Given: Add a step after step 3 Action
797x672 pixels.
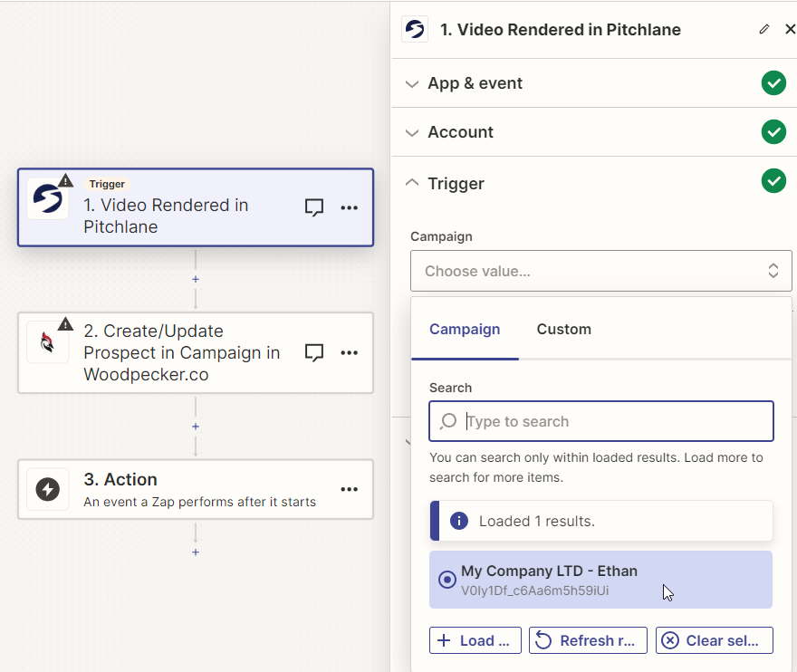Looking at the screenshot, I should click(196, 552).
